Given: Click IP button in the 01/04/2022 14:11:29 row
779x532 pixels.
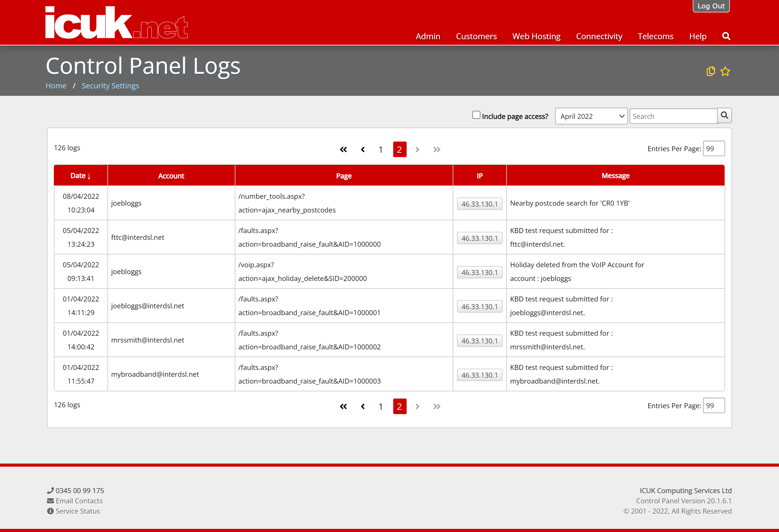Looking at the screenshot, I should pyautogui.click(x=479, y=306).
